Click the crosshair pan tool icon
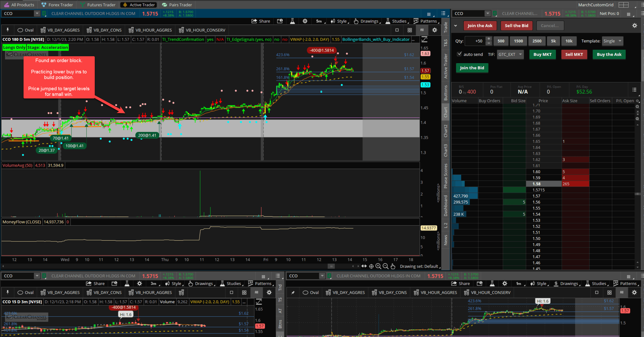The width and height of the screenshot is (644, 337). 371,266
